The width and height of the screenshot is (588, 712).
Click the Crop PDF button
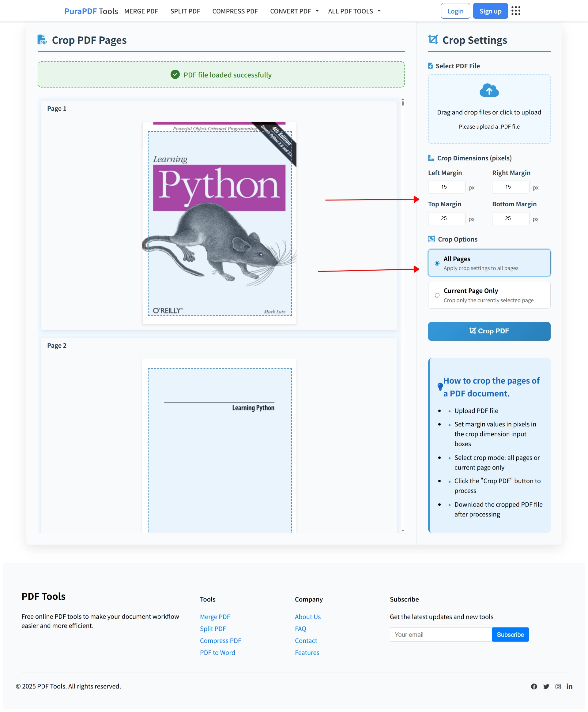coord(489,331)
